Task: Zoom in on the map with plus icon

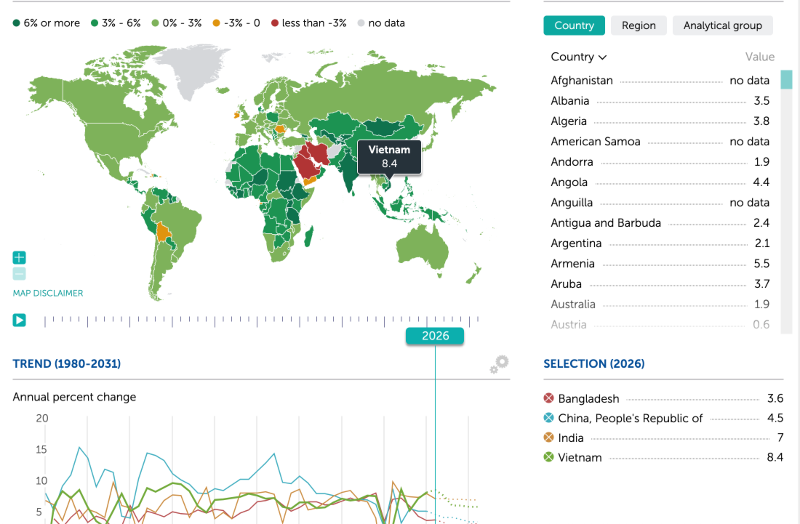Action: (x=19, y=258)
